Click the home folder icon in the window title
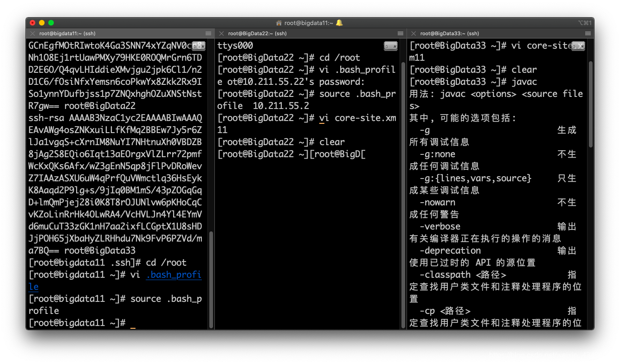 (x=279, y=23)
